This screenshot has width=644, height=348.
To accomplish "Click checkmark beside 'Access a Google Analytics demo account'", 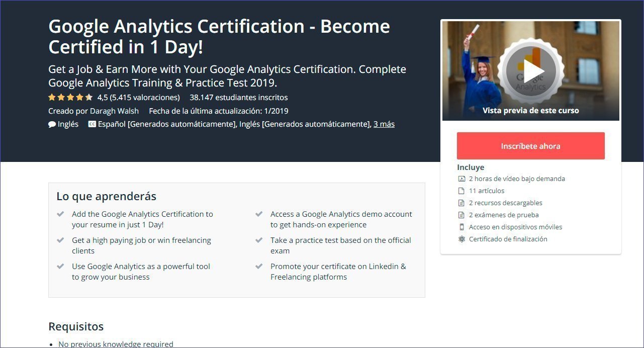I will tap(259, 214).
